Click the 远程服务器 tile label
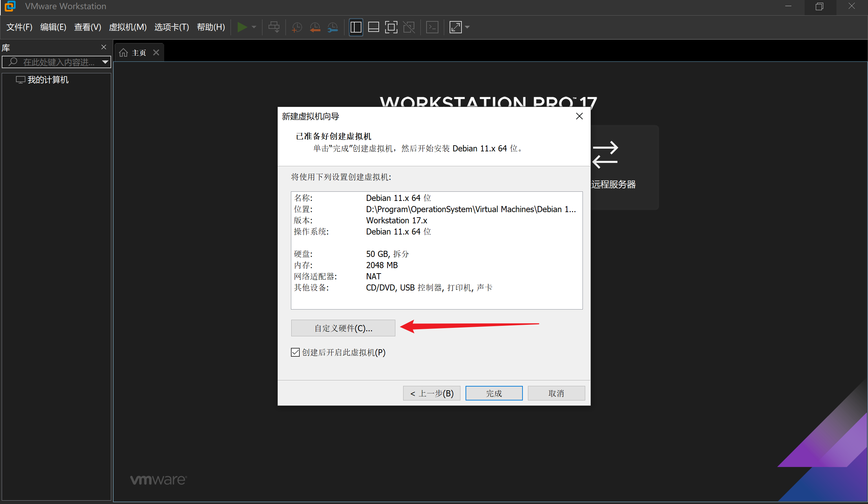Image resolution: width=868 pixels, height=504 pixels. click(613, 184)
